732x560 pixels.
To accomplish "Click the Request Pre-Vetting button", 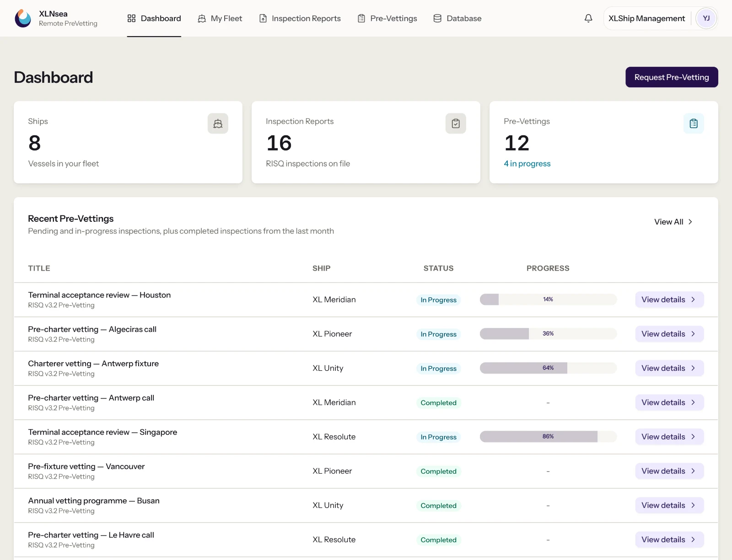I will [672, 77].
